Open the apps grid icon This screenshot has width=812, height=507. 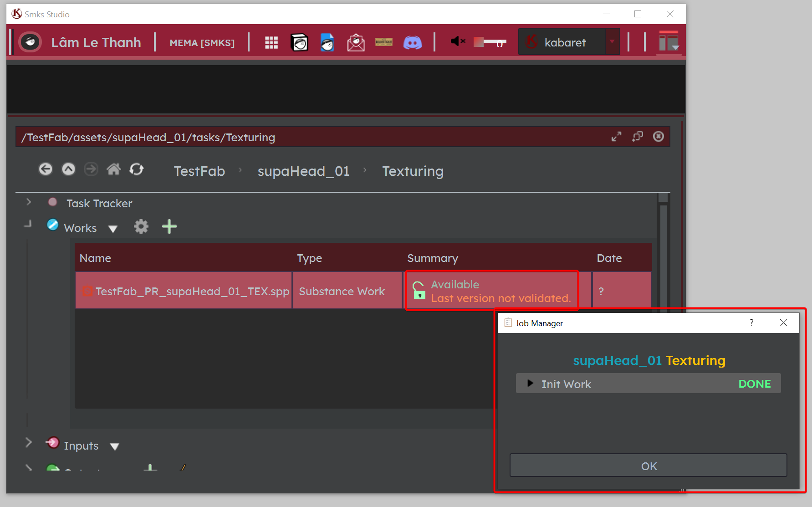pyautogui.click(x=271, y=42)
